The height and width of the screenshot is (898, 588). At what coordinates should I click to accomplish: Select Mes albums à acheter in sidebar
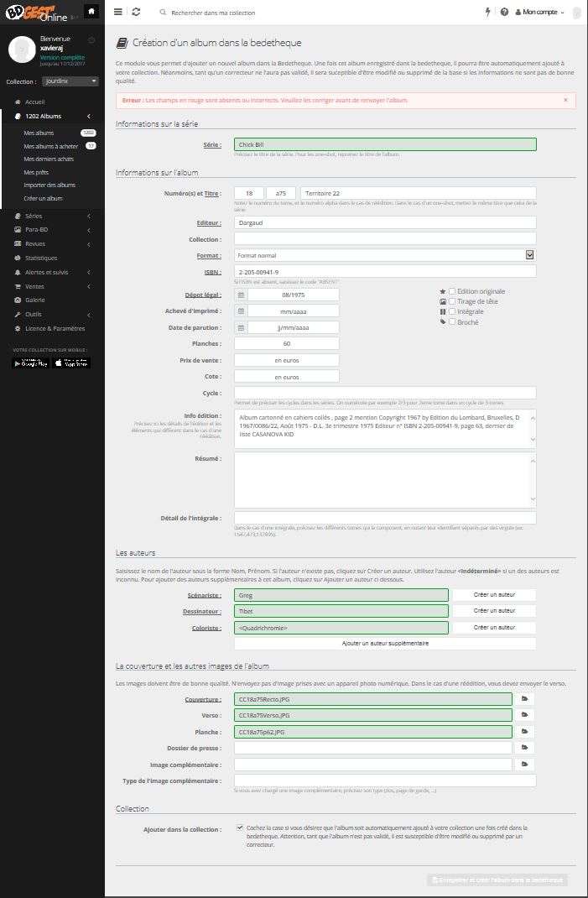(x=50, y=146)
